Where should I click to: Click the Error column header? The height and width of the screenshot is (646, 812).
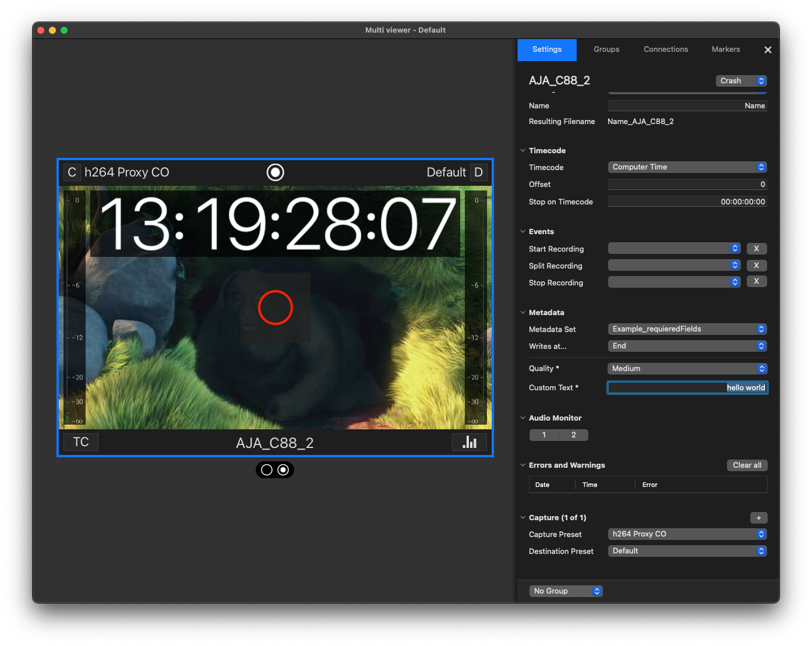point(649,485)
